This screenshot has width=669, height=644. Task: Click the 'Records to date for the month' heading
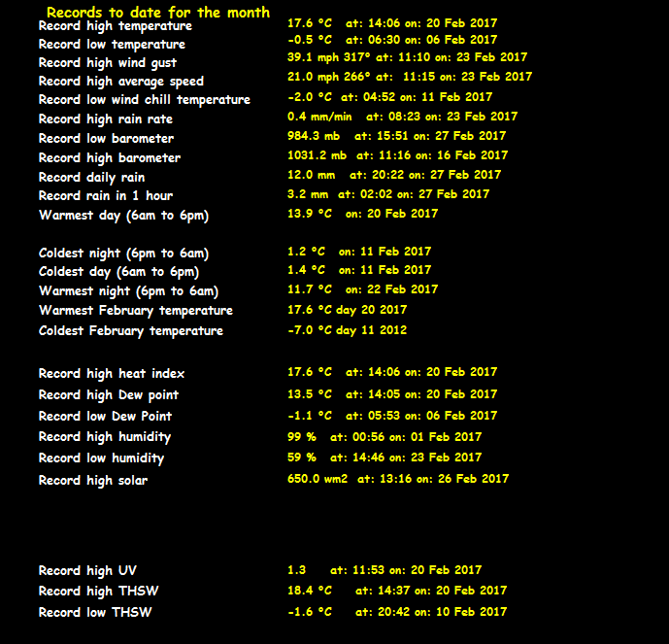point(158,13)
